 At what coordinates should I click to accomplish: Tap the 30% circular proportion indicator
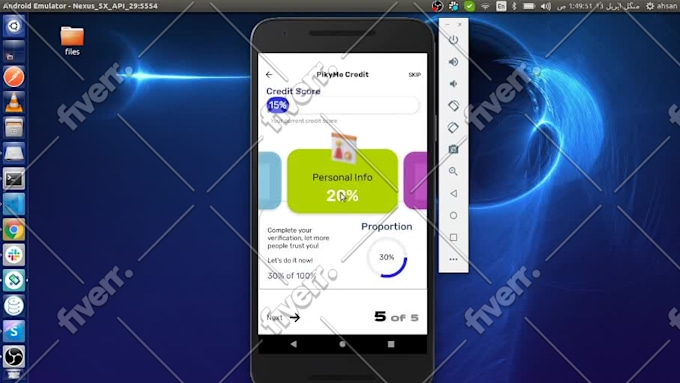coord(387,258)
